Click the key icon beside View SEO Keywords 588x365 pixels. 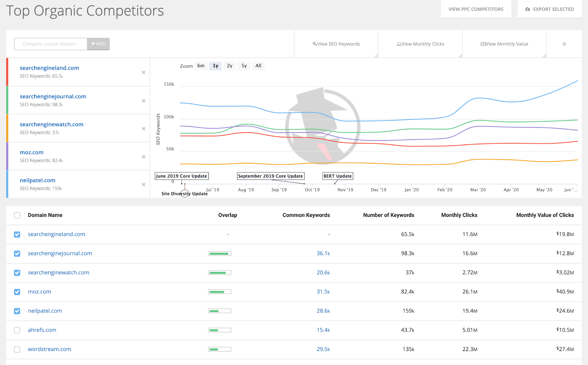point(315,44)
